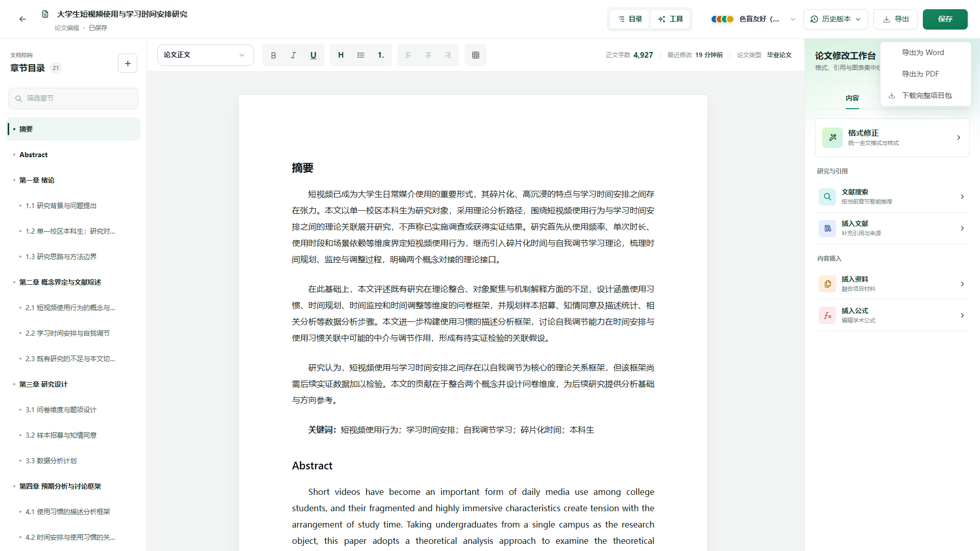Select the Abstract chapter in outline
980x551 pixels.
click(x=73, y=155)
